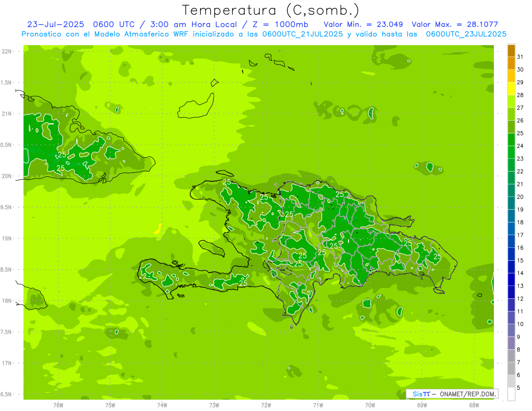Image resolution: width=532 pixels, height=411 pixels.
Task: Click the "21N" latitude label
Action: [x=7, y=114]
